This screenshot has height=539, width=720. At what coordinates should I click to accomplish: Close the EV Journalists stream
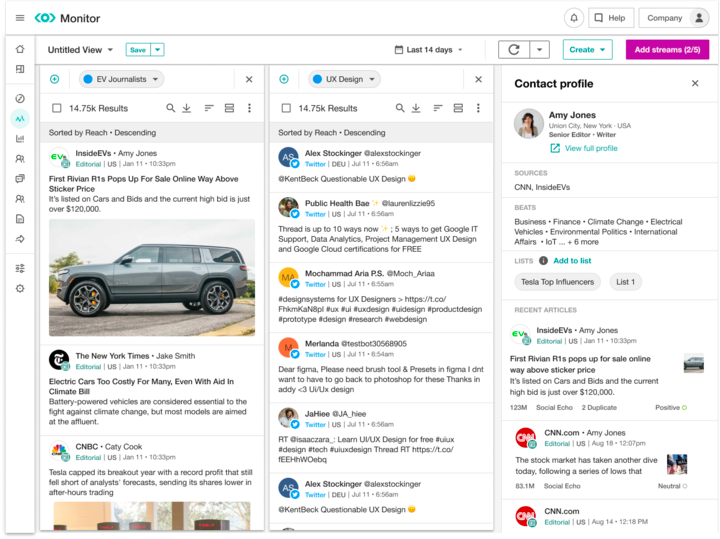coord(249,79)
